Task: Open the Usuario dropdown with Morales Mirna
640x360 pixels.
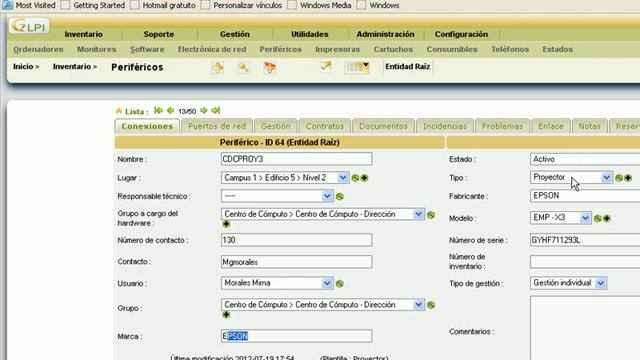Action: pos(277,283)
